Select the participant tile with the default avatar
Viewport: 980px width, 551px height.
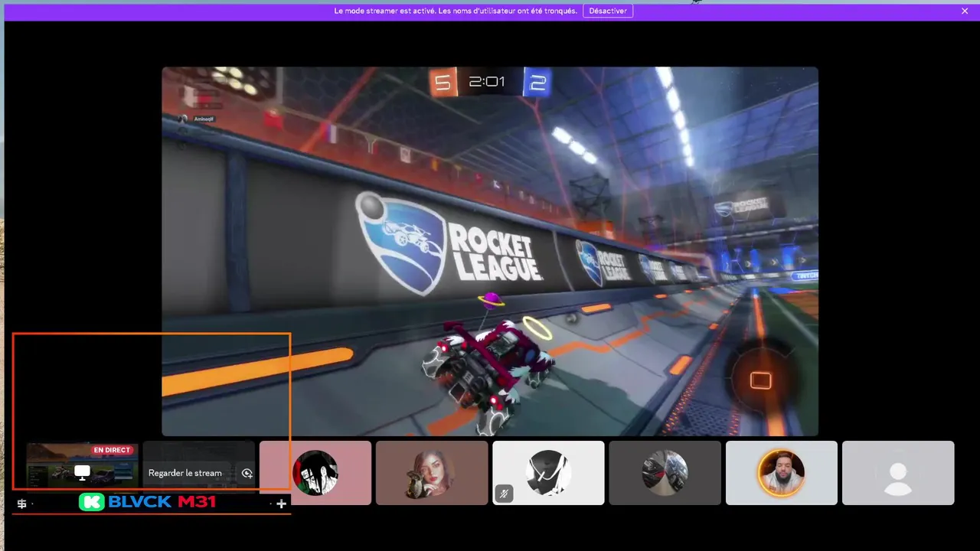click(898, 473)
